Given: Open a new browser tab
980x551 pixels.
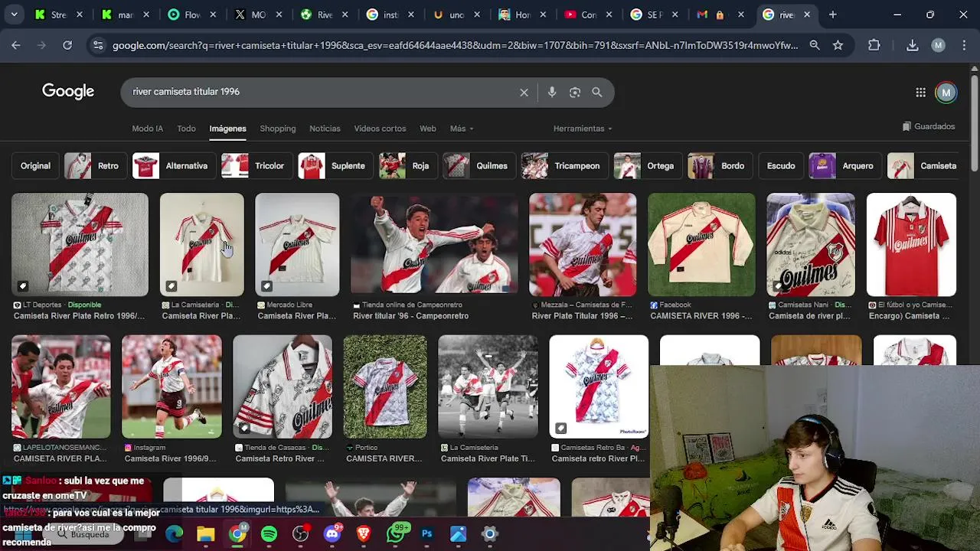Looking at the screenshot, I should (832, 15).
